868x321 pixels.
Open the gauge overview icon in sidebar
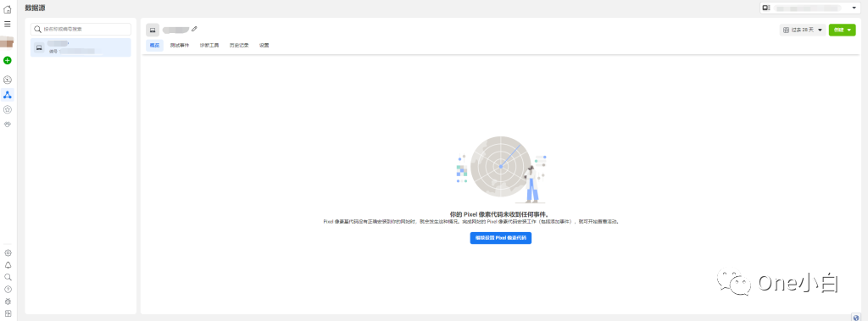click(7, 80)
